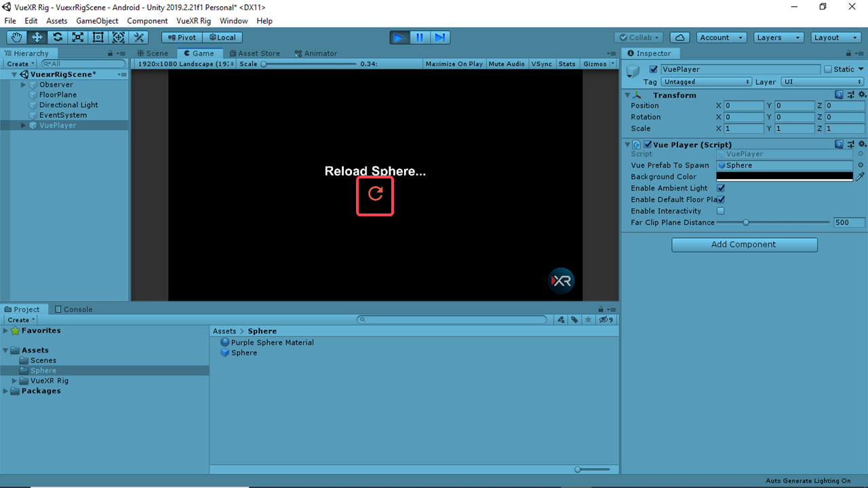This screenshot has height=488, width=868.
Task: Toggle VSync in Game view
Action: tap(542, 64)
